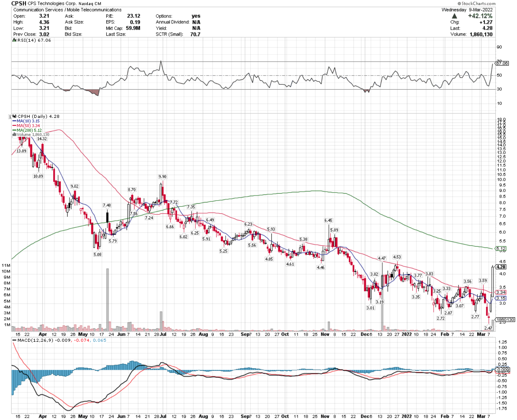Click the 'Annual Dividend:' label
517x420 pixels.
tap(172, 22)
